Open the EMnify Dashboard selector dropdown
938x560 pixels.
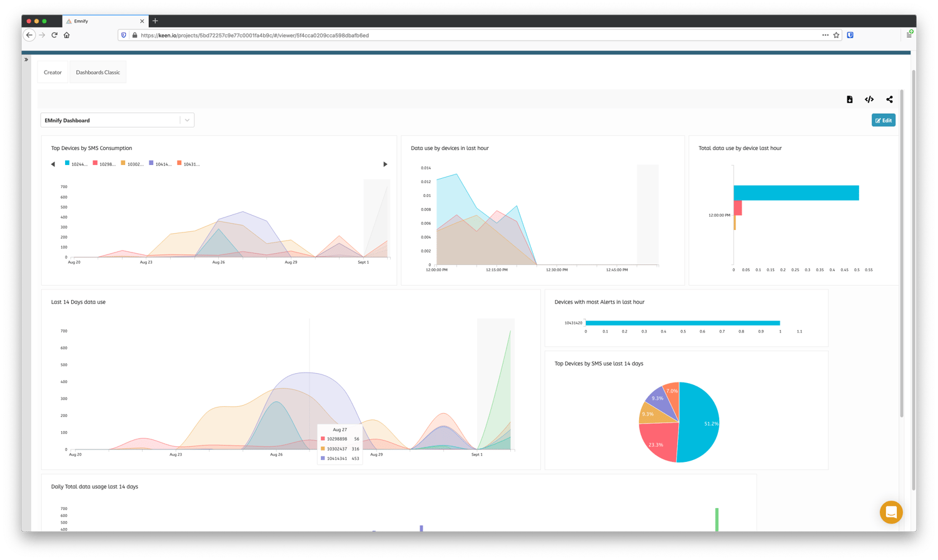click(x=187, y=119)
